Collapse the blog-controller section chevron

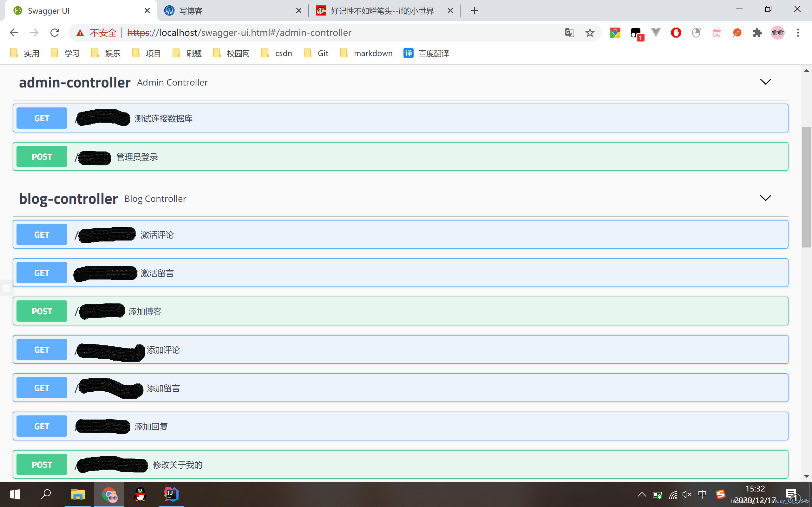[765, 198]
